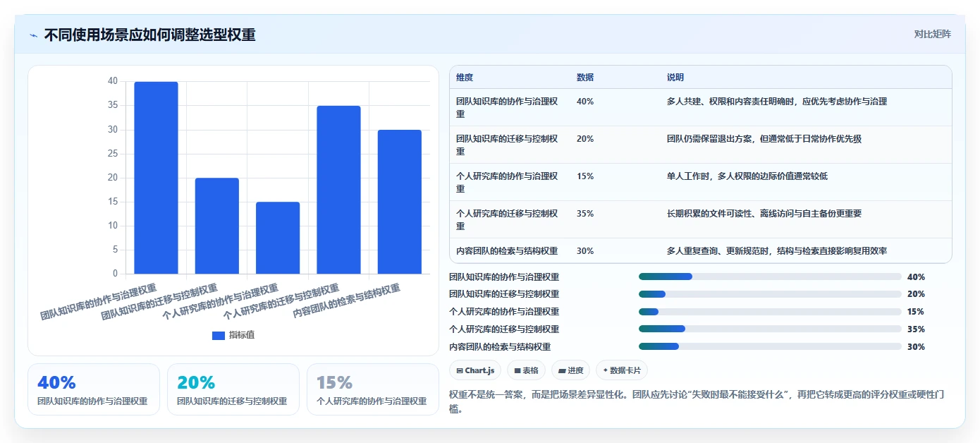Click table cell 15% in 数据 column
The width and height of the screenshot is (980, 443).
(585, 176)
